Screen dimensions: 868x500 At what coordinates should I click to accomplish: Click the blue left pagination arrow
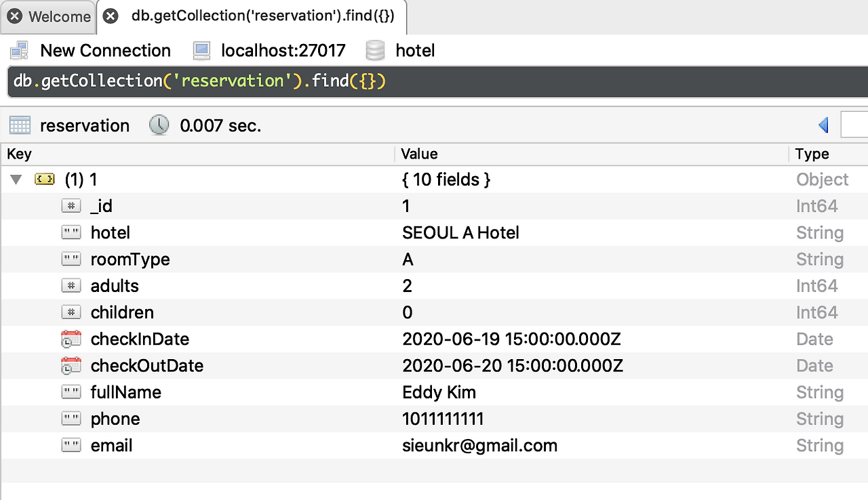click(823, 125)
